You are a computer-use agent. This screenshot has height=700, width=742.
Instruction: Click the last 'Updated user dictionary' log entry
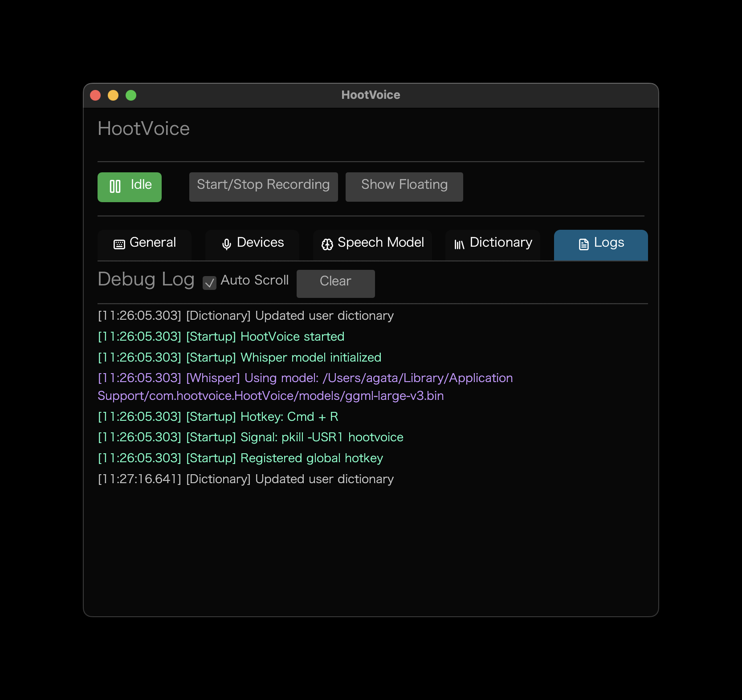click(246, 479)
